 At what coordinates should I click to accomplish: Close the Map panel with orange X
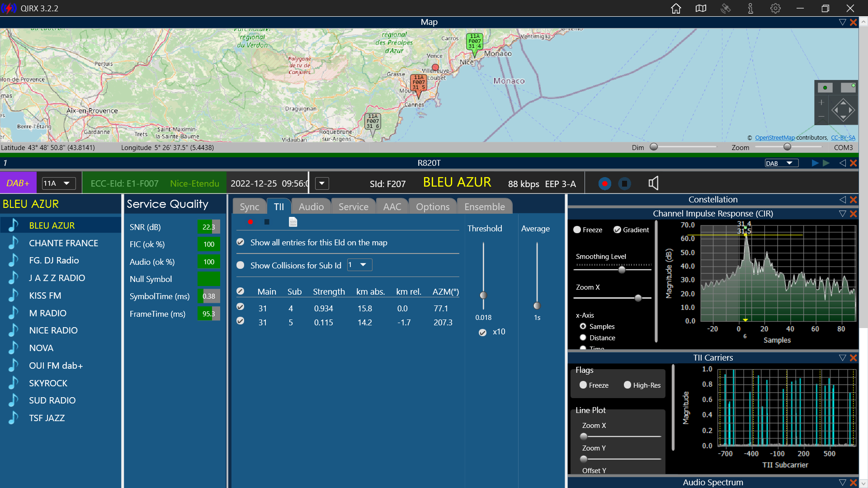click(854, 22)
